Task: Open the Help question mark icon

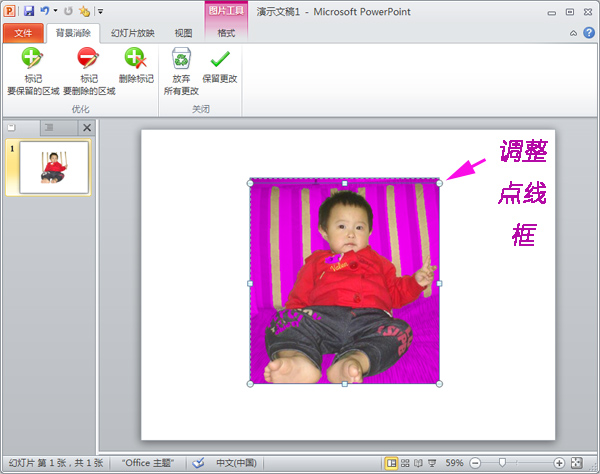Action: pos(589,33)
